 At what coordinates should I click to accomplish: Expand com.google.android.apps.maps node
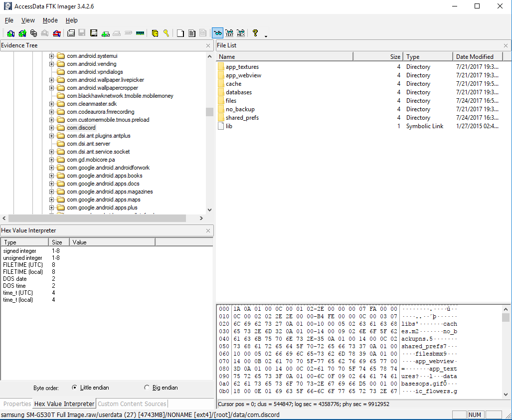point(51,200)
